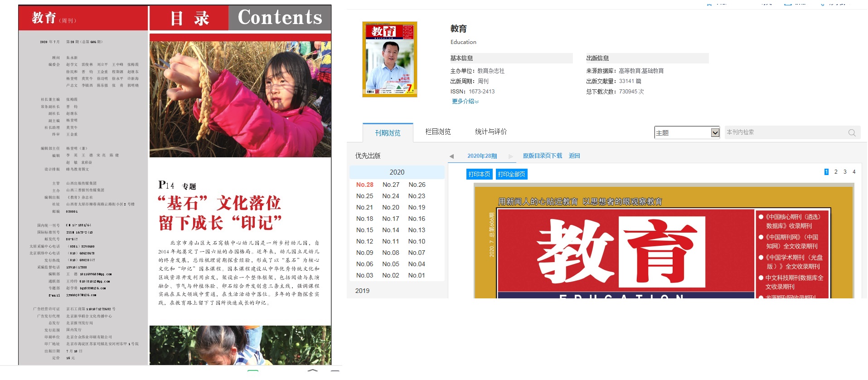The width and height of the screenshot is (868, 380).
Task: Expand 更多介绍 journal details
Action: (465, 102)
